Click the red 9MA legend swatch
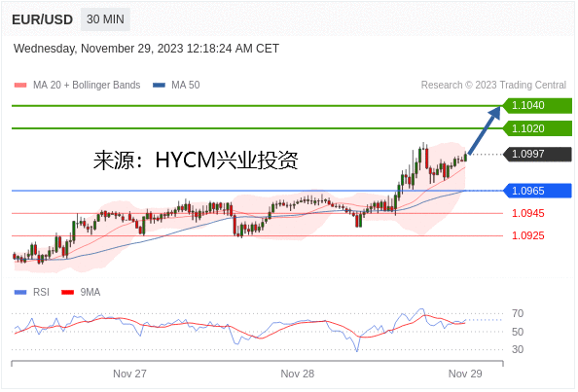 tap(67, 292)
